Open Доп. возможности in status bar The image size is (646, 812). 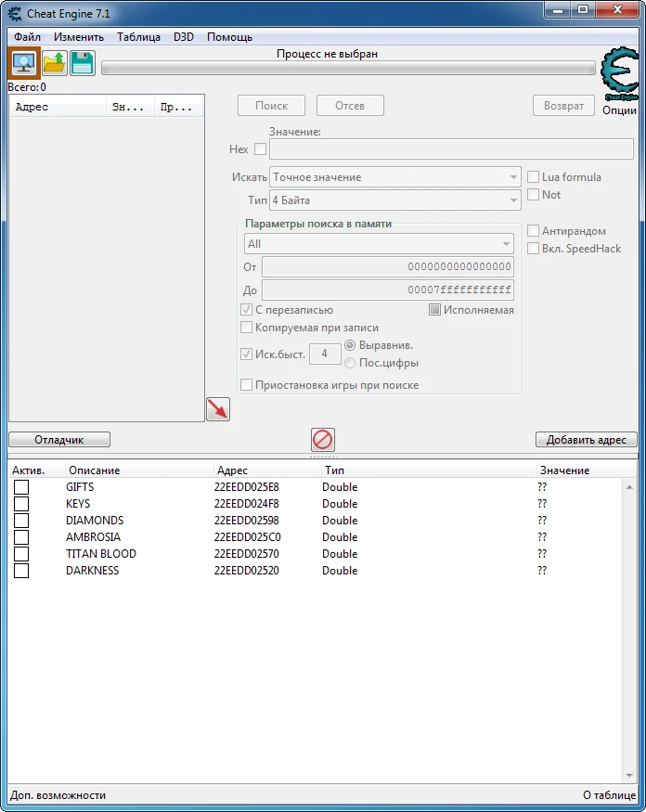[x=58, y=795]
